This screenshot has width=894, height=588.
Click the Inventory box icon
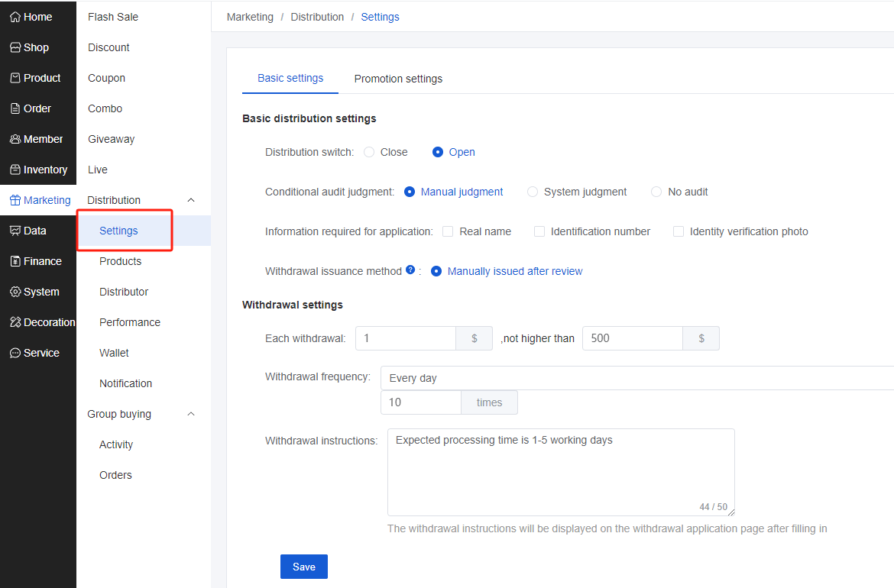pos(15,170)
